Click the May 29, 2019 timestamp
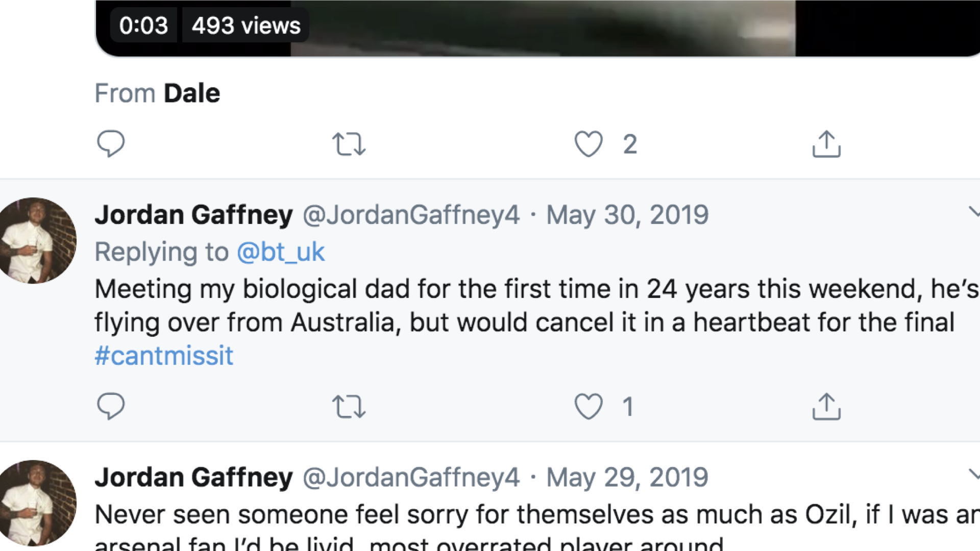Image resolution: width=980 pixels, height=551 pixels. (x=627, y=478)
